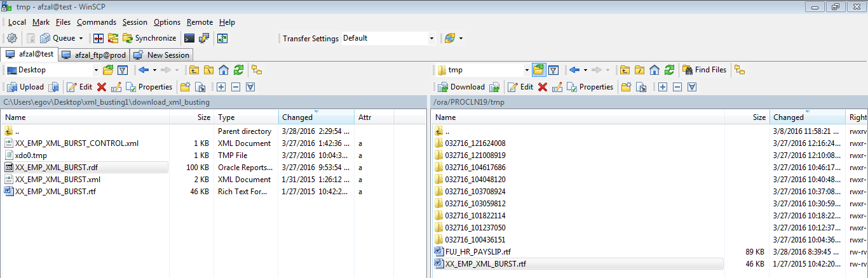Screen dimensions: 868x278
Task: Open the terminal console icon
Action: 189,38
